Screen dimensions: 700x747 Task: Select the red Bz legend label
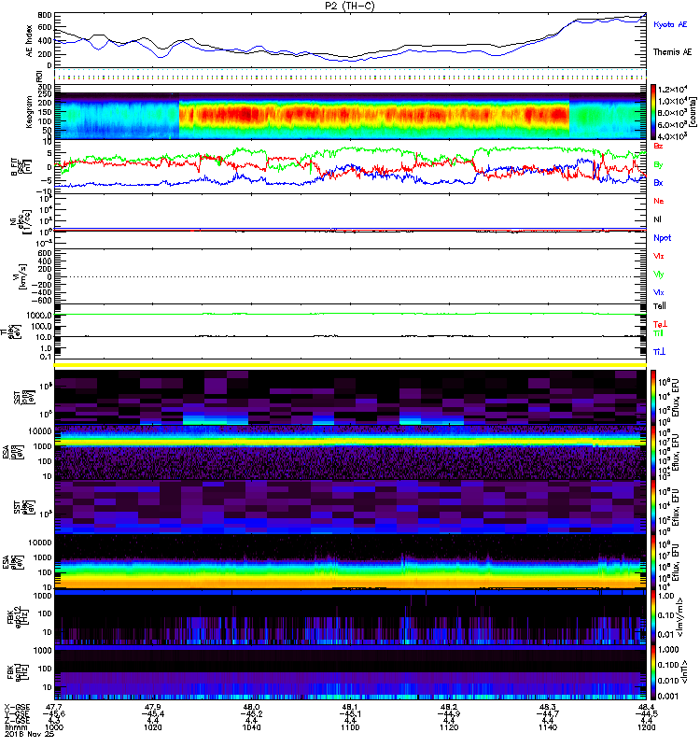[x=658, y=146]
